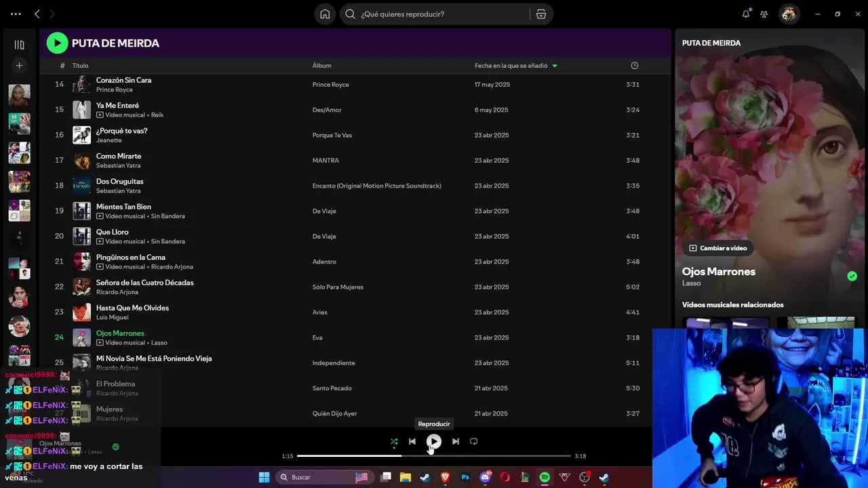Sort by 'Fecha en la que se añadió'
Screen dimensions: 868x488
[x=515, y=66]
